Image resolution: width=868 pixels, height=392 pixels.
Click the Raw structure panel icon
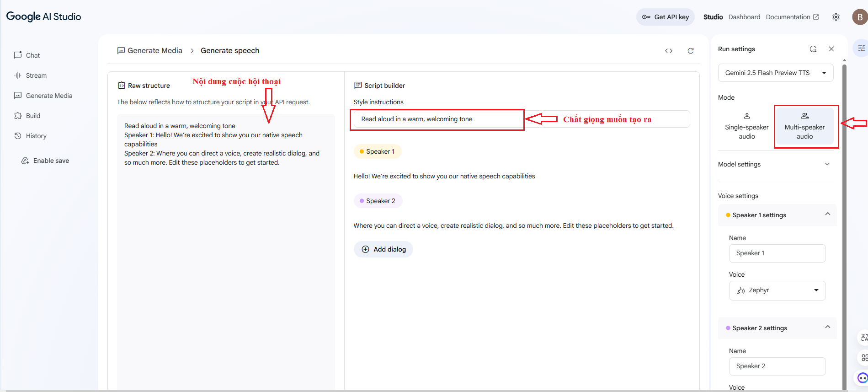pyautogui.click(x=122, y=86)
